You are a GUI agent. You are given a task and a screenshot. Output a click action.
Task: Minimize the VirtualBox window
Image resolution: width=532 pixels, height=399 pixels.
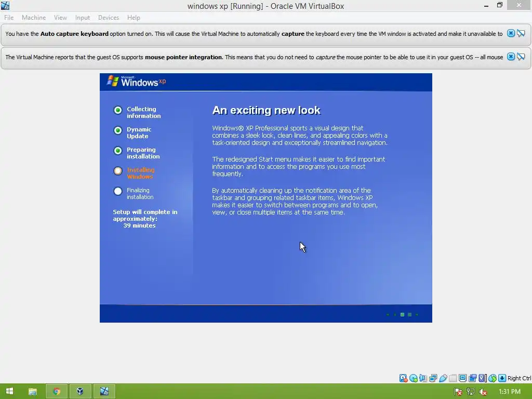point(486,6)
